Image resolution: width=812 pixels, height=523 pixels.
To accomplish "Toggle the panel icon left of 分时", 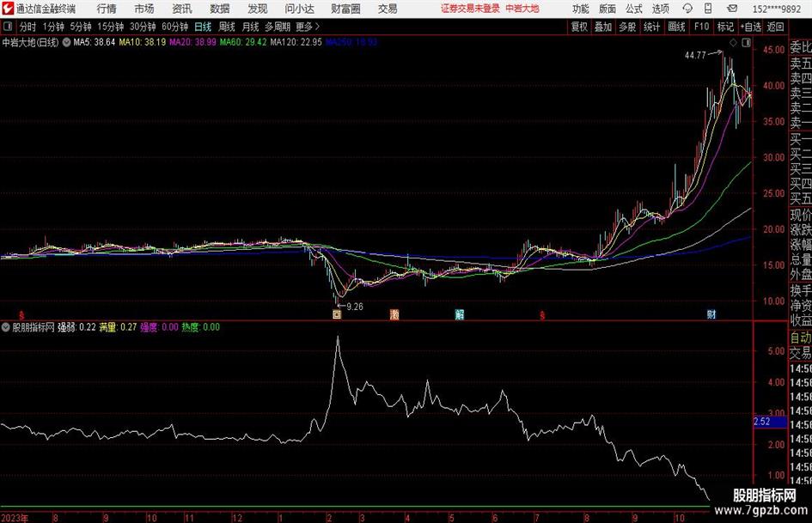I will pyautogui.click(x=7, y=27).
